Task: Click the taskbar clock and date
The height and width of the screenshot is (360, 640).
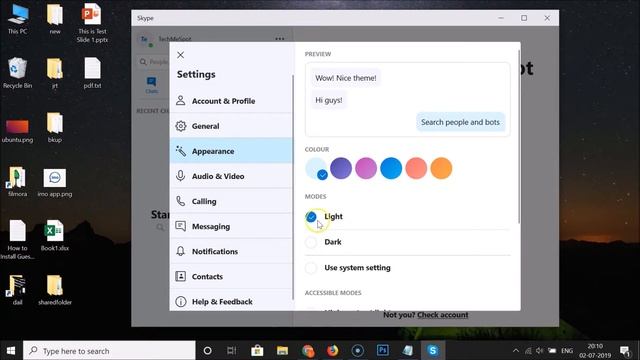Action: (595, 351)
